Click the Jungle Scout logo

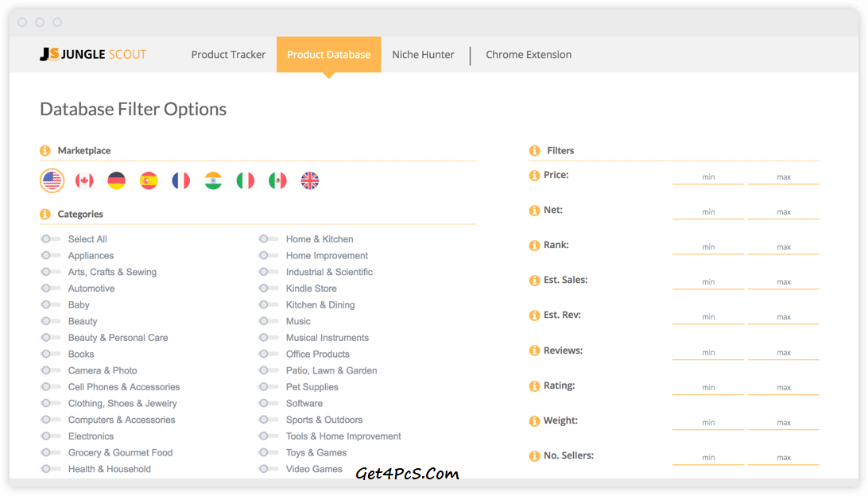click(x=93, y=55)
